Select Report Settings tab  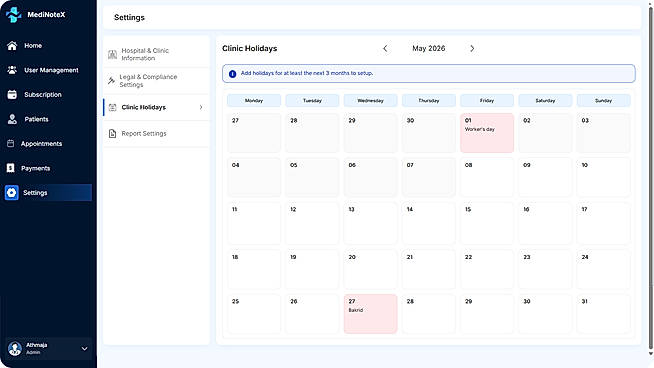(x=156, y=134)
